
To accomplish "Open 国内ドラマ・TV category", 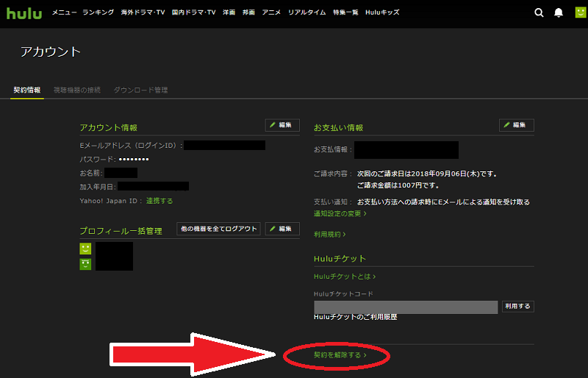I will (x=193, y=13).
